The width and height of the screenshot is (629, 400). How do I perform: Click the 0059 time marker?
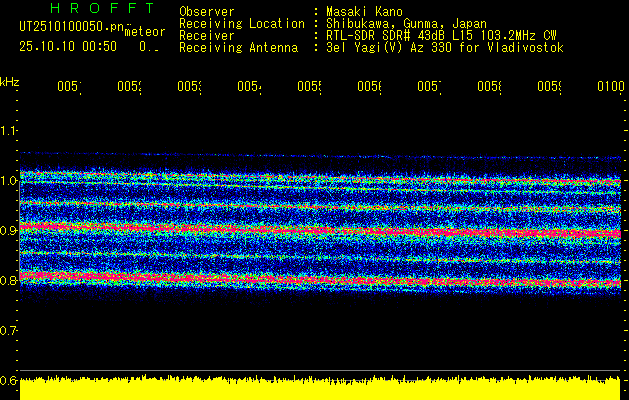point(550,86)
